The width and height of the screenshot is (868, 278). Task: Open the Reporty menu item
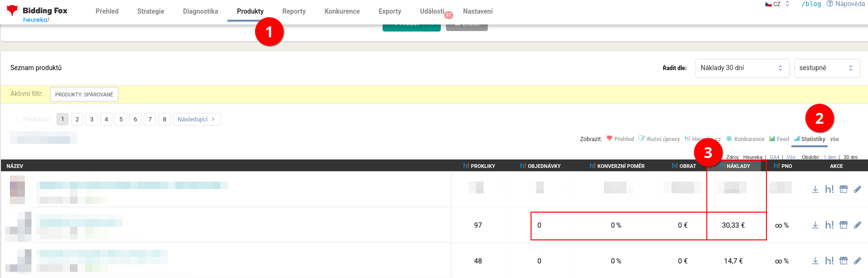(x=294, y=11)
